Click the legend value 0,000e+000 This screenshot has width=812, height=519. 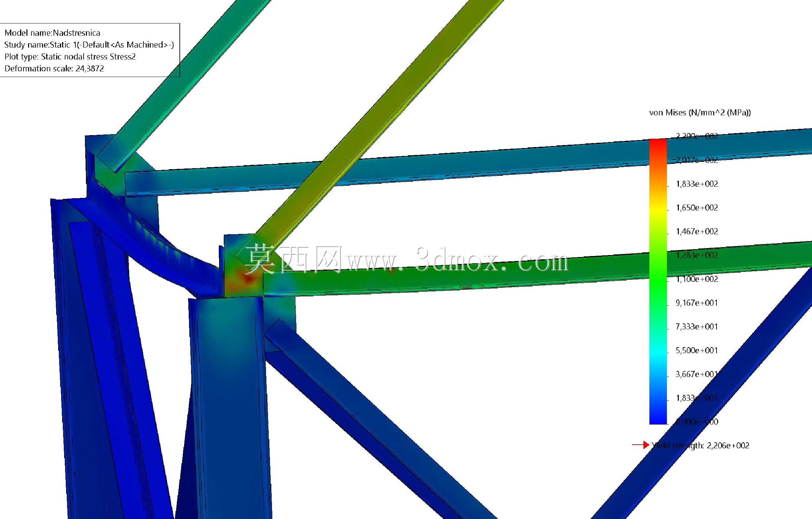coord(697,422)
